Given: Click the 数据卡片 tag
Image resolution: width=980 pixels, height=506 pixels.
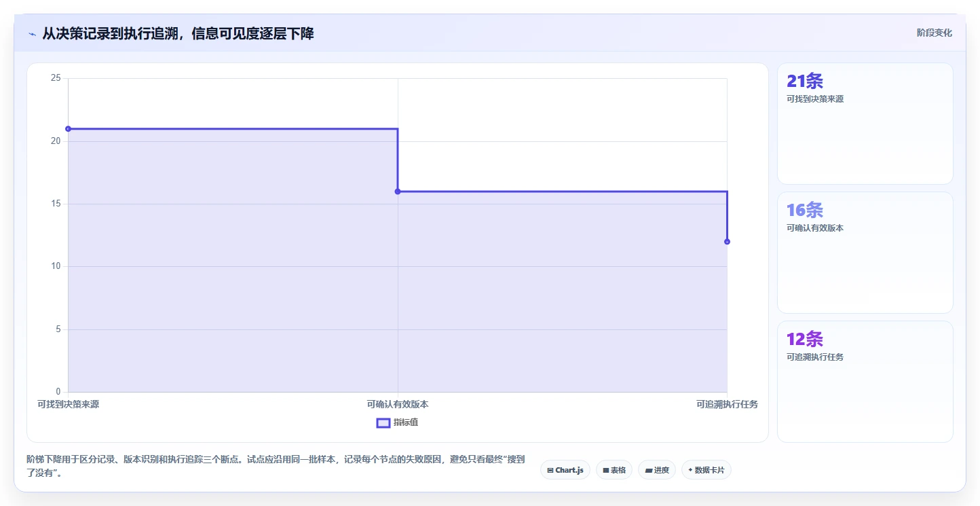Looking at the screenshot, I should pos(706,470).
